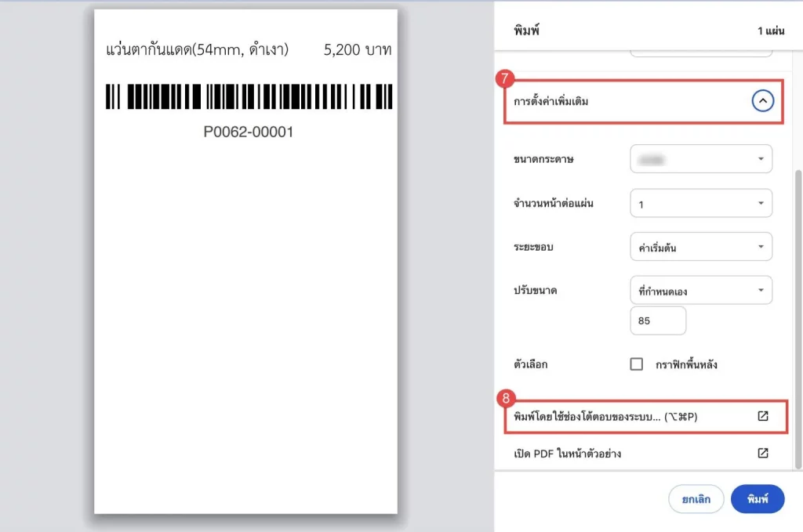The height and width of the screenshot is (532, 803).
Task: Click the scale value field showing 85
Action: (x=658, y=320)
